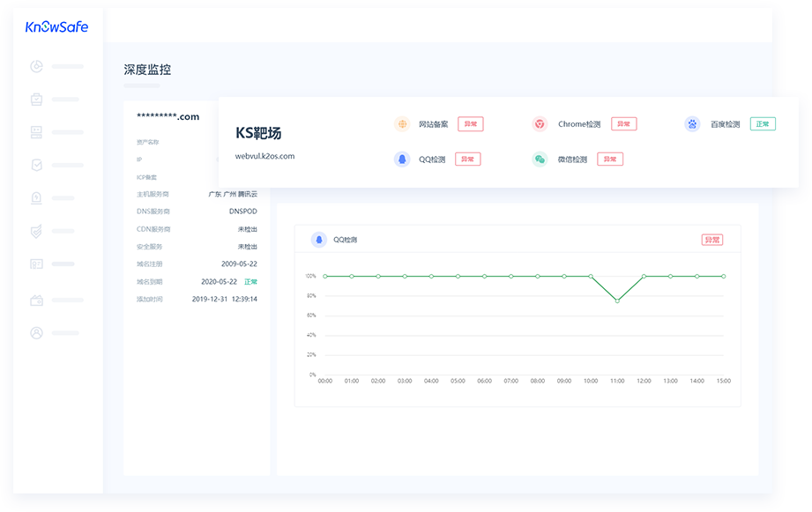Open the briefcase icon in the sidebar
The height and width of the screenshot is (512, 812).
coord(36,99)
